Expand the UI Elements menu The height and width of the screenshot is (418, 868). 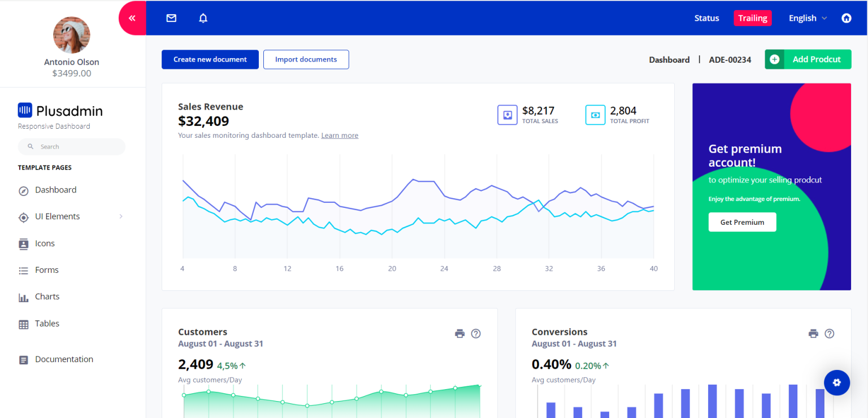point(58,216)
